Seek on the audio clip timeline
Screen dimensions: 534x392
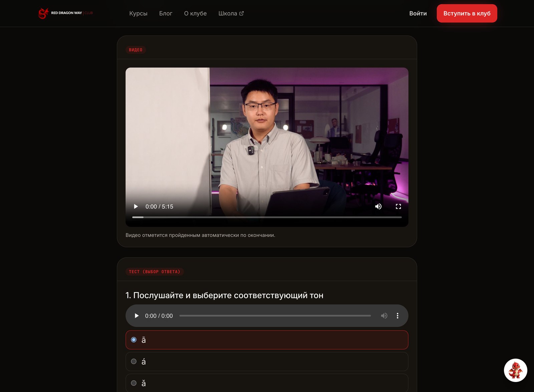click(x=275, y=316)
